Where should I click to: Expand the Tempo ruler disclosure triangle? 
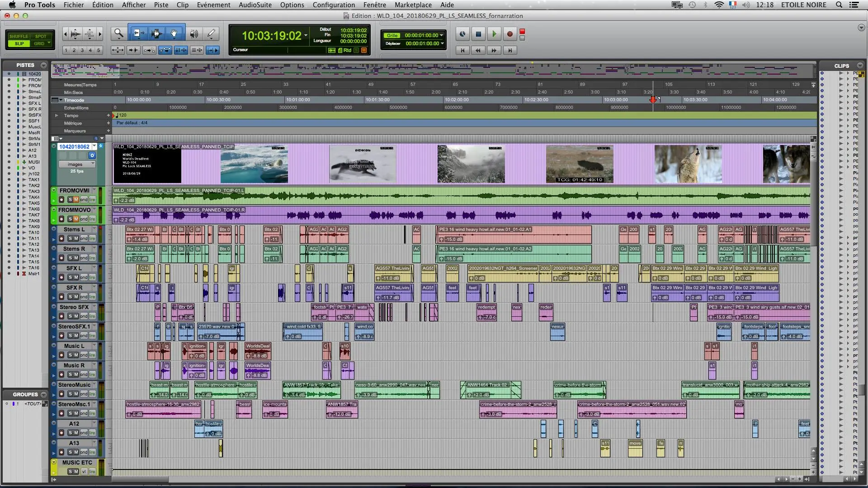tap(57, 116)
